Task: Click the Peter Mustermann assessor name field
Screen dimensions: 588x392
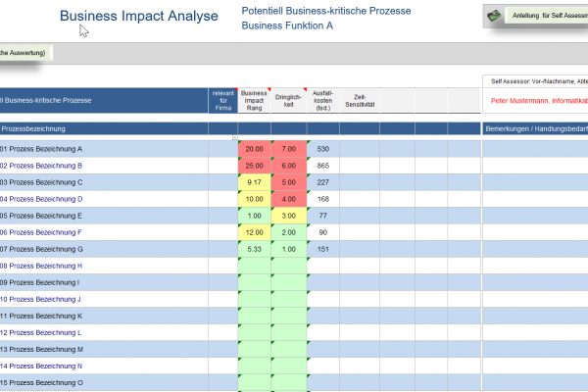Action: [535, 100]
